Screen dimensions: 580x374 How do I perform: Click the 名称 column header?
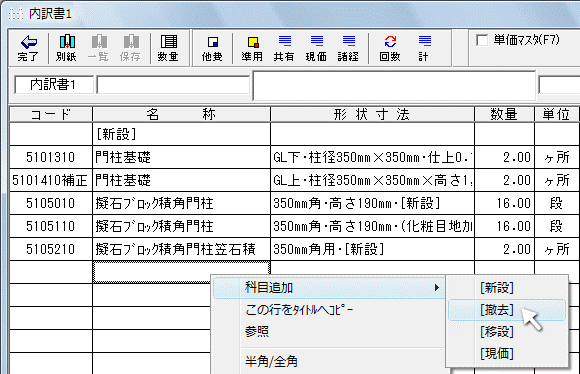(181, 115)
